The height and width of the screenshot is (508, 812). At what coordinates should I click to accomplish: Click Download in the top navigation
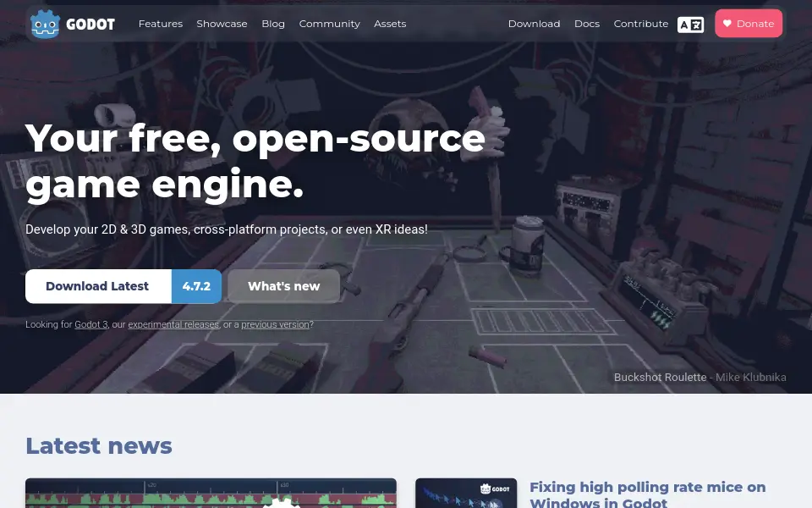534,24
